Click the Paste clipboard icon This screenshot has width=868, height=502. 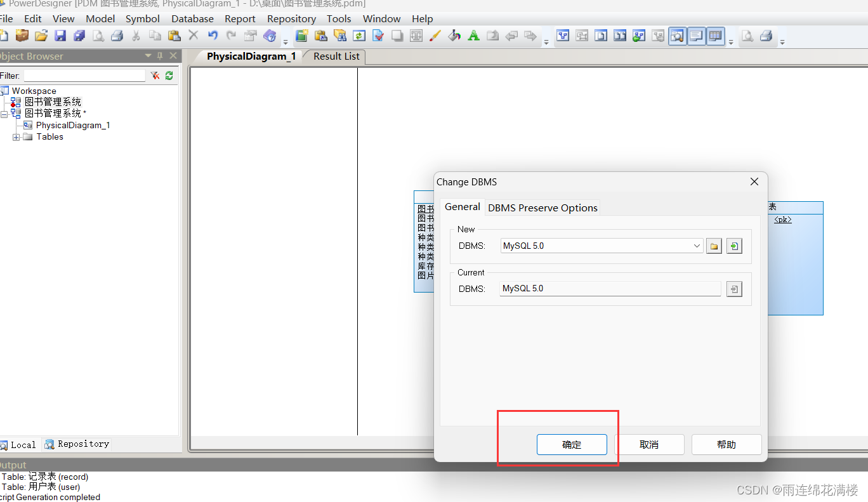tap(174, 36)
